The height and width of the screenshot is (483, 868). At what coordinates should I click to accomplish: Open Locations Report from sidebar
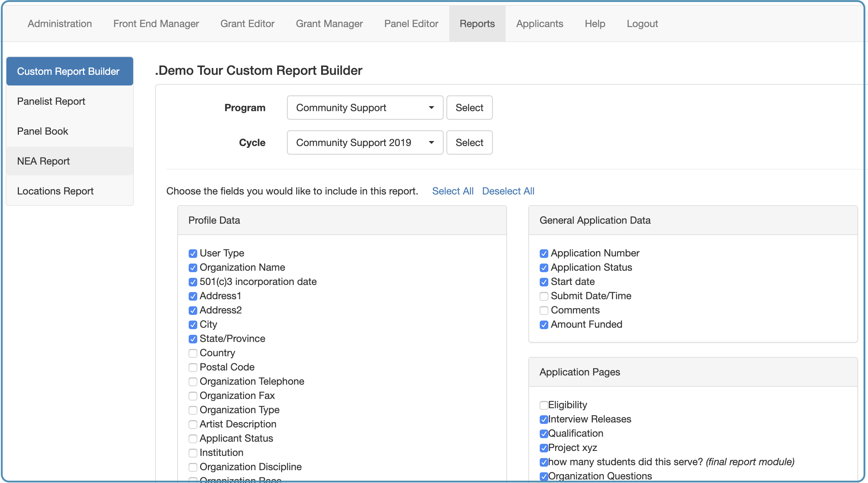click(x=70, y=191)
